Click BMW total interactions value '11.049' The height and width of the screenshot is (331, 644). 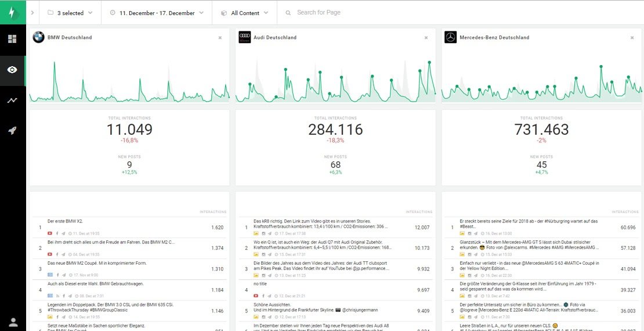coord(129,129)
